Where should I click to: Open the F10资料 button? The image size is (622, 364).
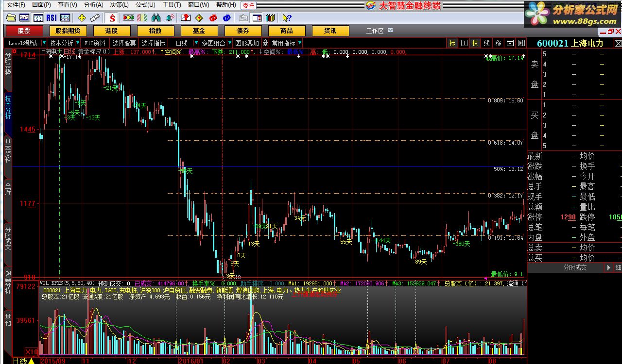pyautogui.click(x=95, y=43)
